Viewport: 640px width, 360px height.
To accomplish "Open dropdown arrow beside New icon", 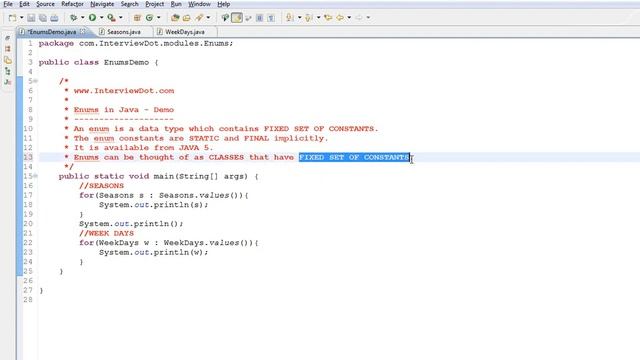I will pos(21,18).
